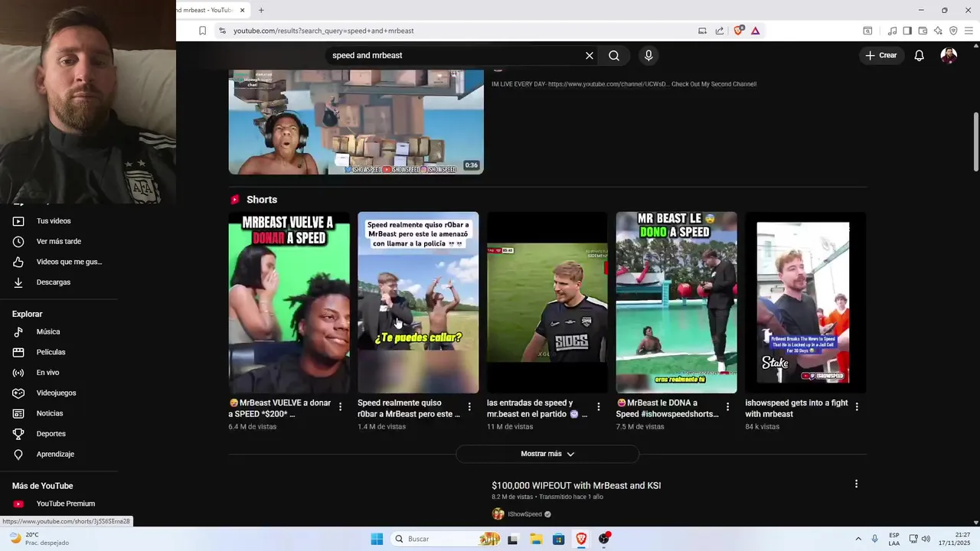Open options for 'Speed realmente quiso' short
This screenshot has width=980, height=551.
pos(469,407)
